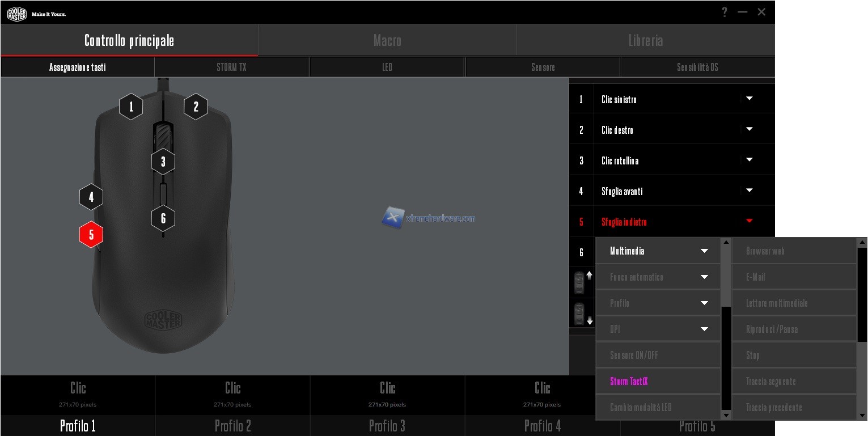Switch to the Macro tab

pos(387,40)
